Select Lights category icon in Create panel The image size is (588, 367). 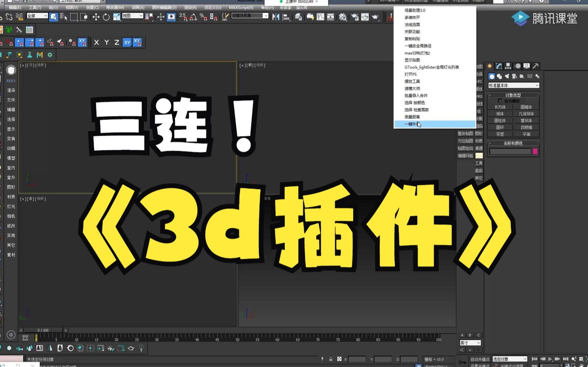pyautogui.click(x=507, y=76)
